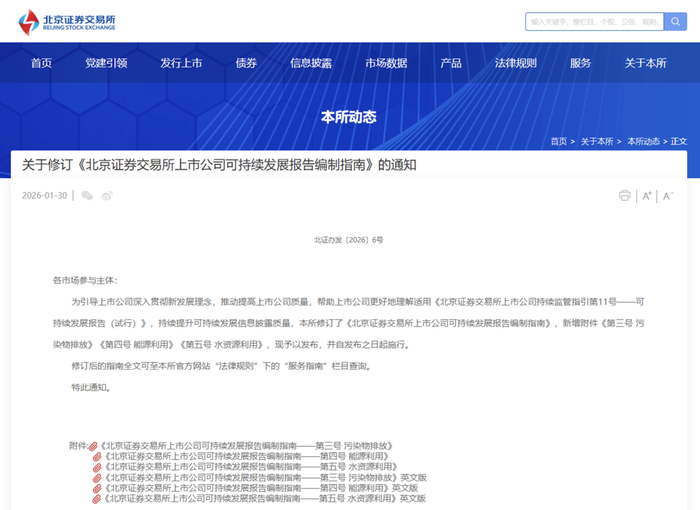Share the notice via Weibo icon
700x510 pixels.
click(x=107, y=196)
